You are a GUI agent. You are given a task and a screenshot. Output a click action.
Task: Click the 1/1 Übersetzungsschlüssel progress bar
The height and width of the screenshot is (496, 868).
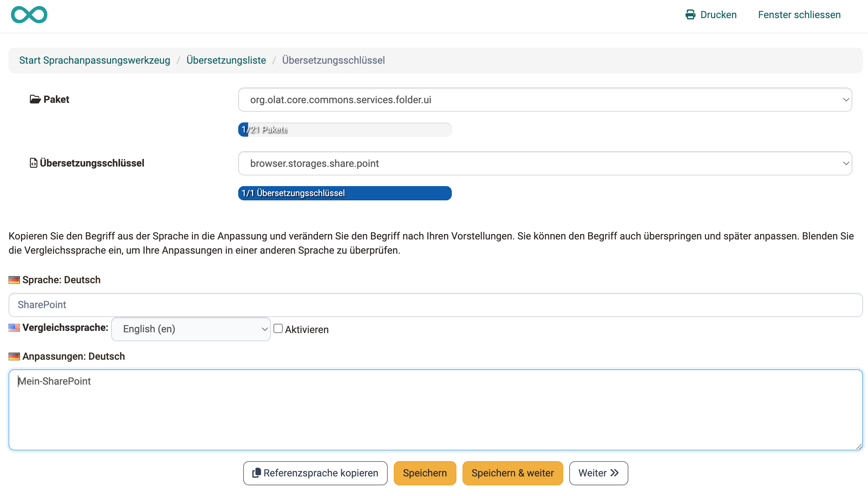pos(345,193)
